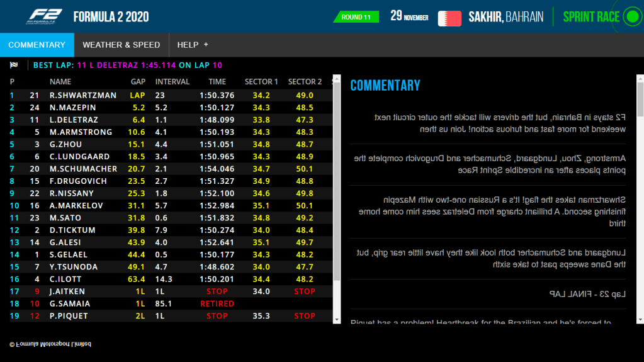Click the TIME column header
This screenshot has width=644, height=362.
pos(217,82)
